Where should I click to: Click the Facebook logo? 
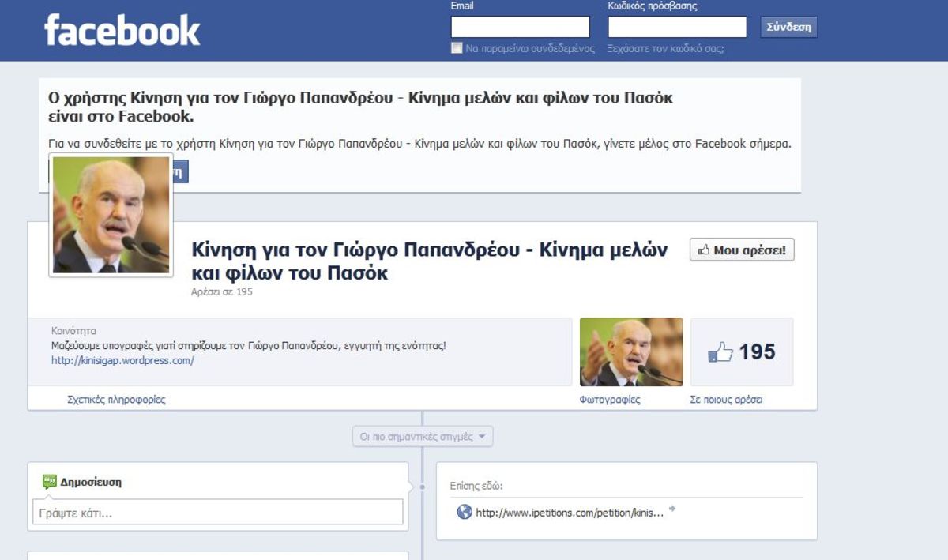pos(122,29)
